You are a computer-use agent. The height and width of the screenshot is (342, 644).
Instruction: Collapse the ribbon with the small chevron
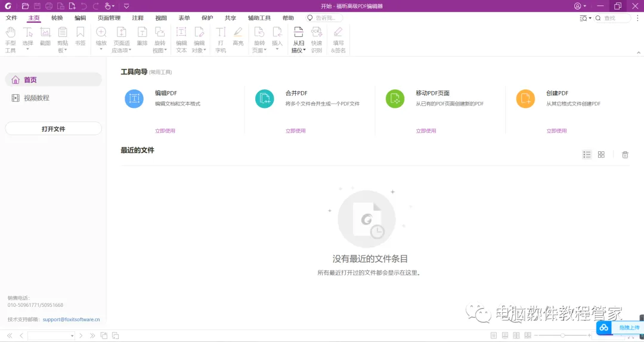click(639, 52)
